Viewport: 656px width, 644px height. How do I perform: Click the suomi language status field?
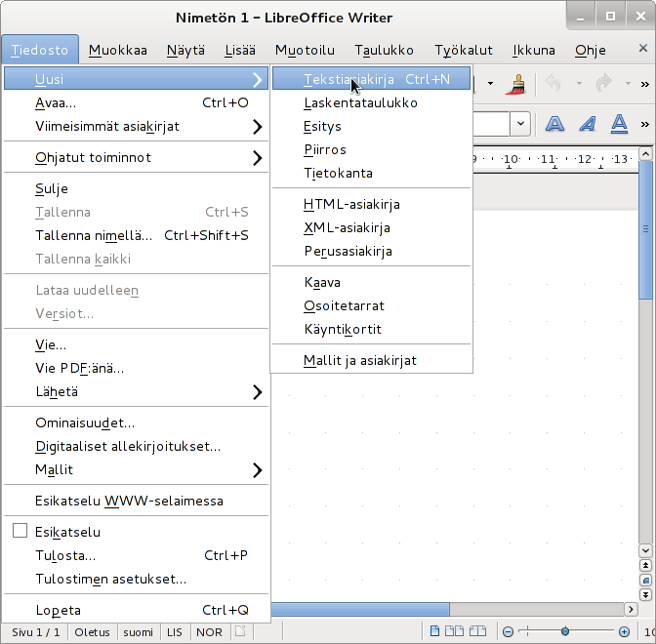click(138, 632)
